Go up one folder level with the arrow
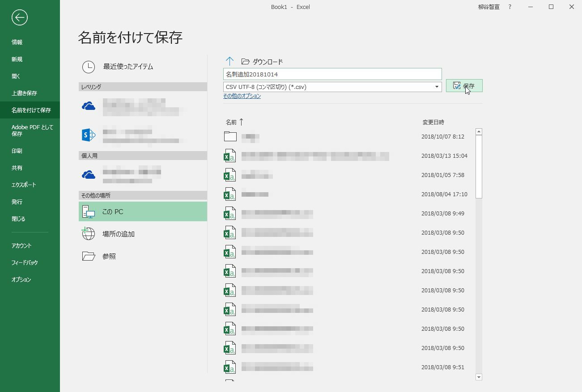Image resolution: width=582 pixels, height=392 pixels. tap(229, 61)
